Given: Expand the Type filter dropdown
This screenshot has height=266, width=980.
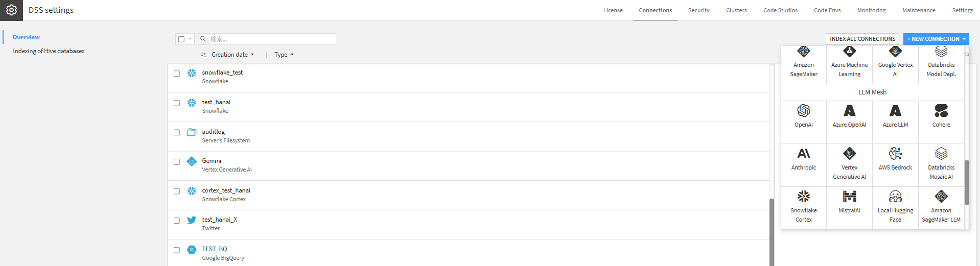Looking at the screenshot, I should (x=284, y=55).
